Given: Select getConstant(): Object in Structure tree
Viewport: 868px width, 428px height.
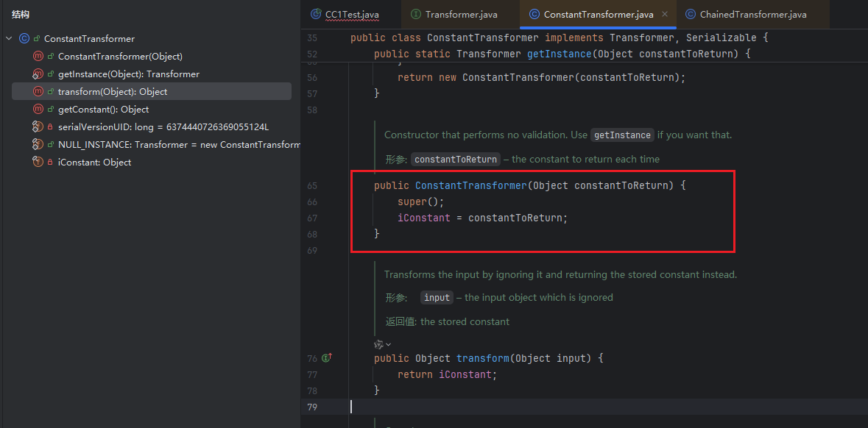Looking at the screenshot, I should coord(103,110).
